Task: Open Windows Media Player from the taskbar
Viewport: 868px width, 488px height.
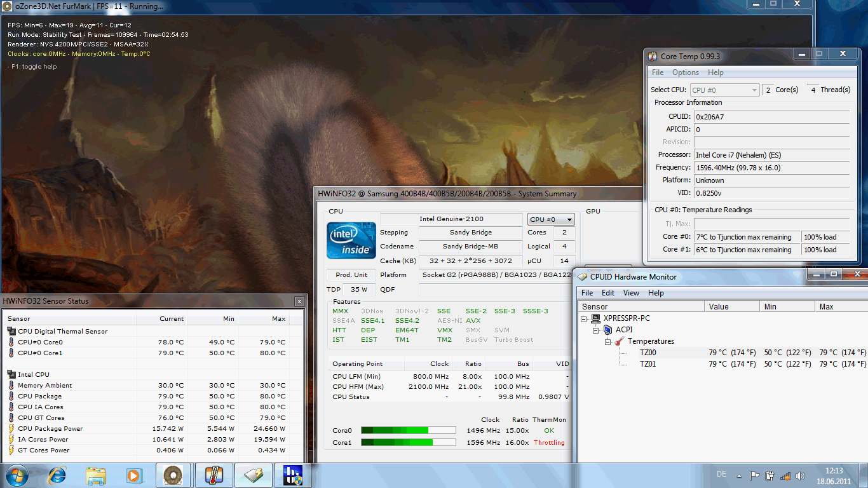Action: point(133,475)
